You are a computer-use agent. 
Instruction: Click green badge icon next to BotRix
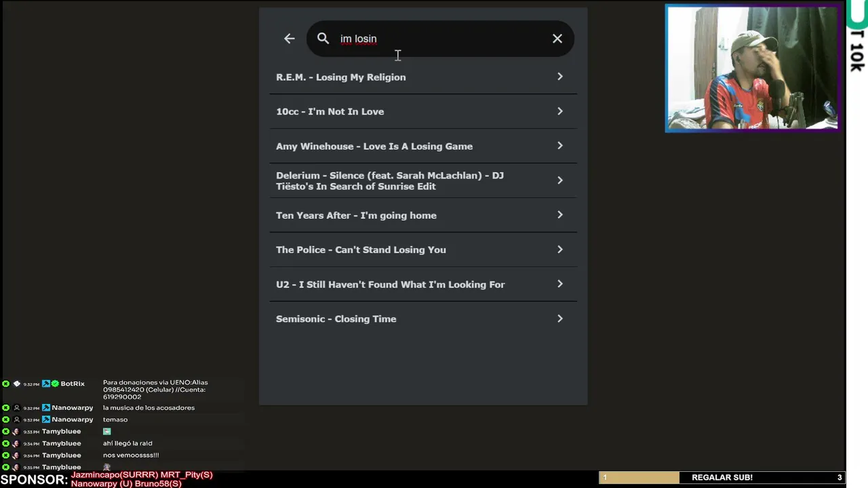coord(55,384)
